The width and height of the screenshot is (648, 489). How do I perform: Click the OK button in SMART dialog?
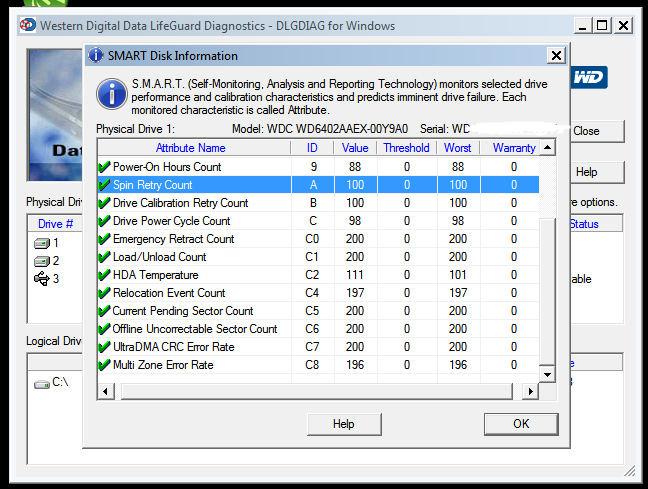pyautogui.click(x=521, y=424)
